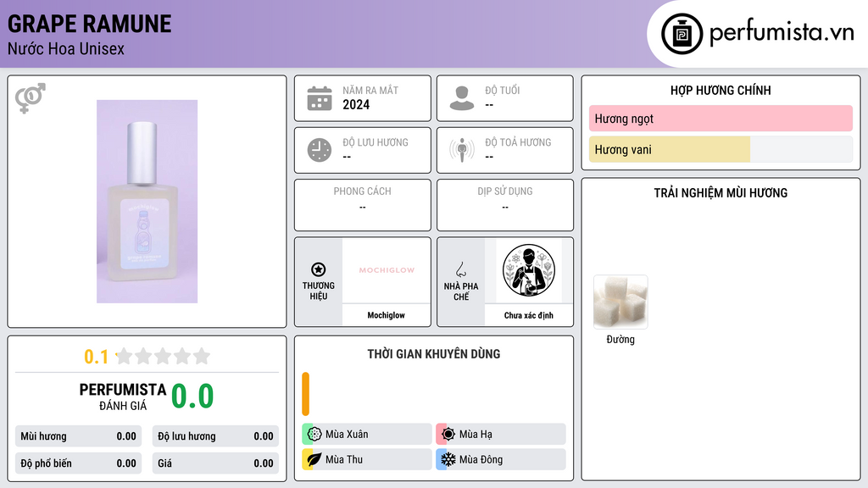Click the sugar cubes note image
Image resolution: width=868 pixels, height=488 pixels.
coord(620,302)
